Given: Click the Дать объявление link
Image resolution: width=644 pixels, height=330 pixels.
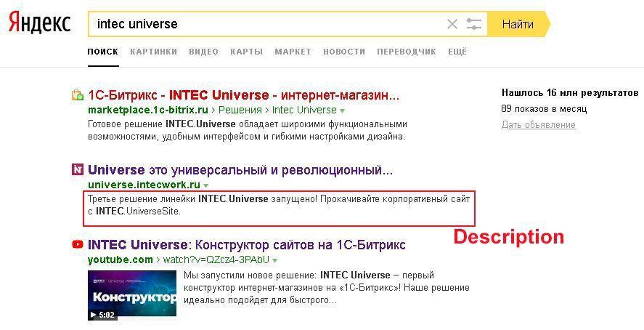Looking at the screenshot, I should pos(539,125).
